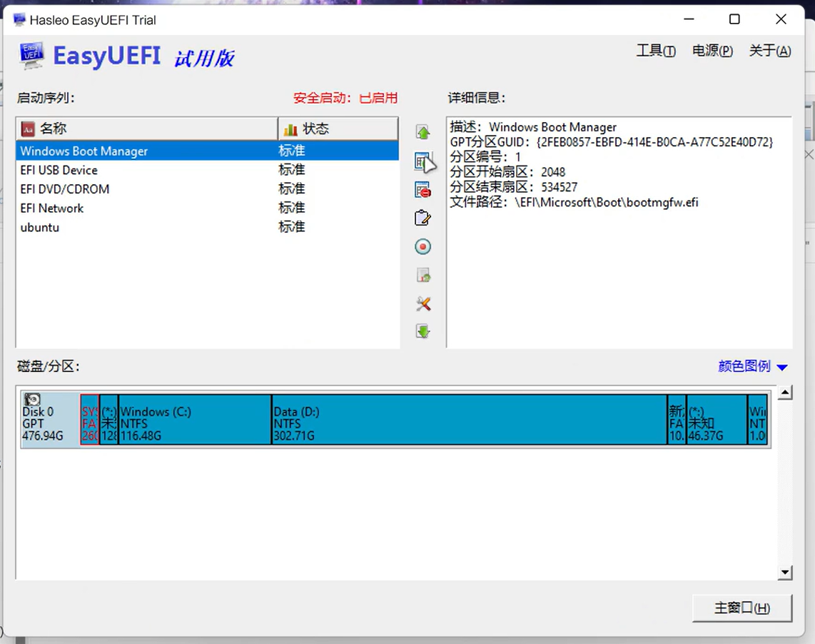
Task: Select the ubuntu boot entry
Action: coord(208,227)
